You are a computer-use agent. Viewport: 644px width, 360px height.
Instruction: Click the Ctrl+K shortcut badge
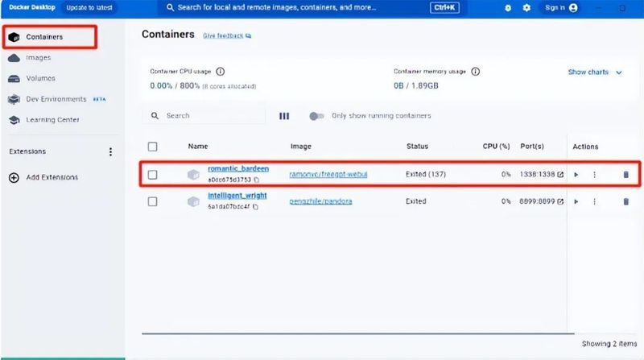click(x=444, y=7)
